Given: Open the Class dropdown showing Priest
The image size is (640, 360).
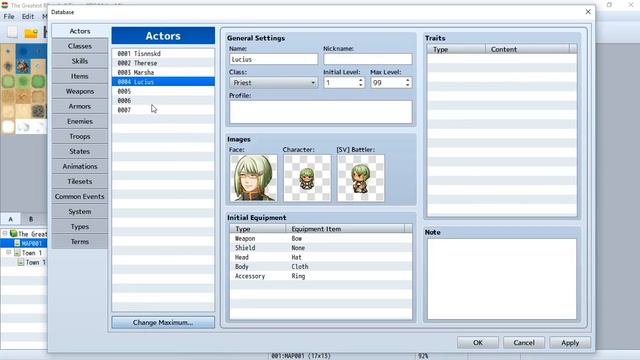Looking at the screenshot, I should click(273, 83).
